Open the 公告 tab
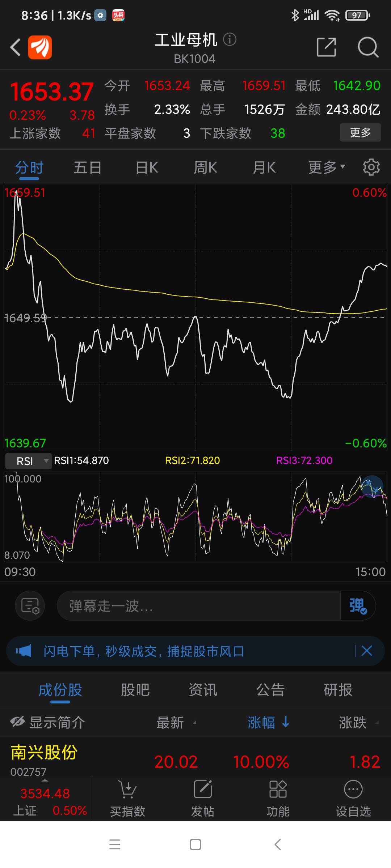 tap(270, 690)
